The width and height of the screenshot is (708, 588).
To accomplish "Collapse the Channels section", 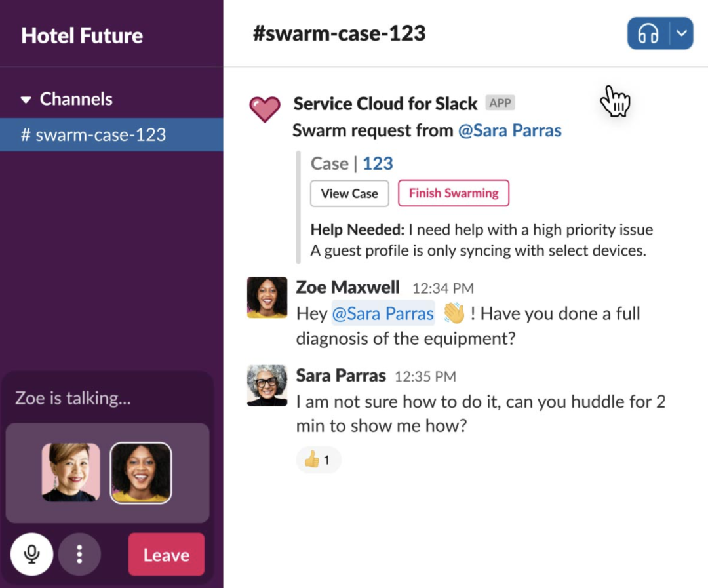I will (x=26, y=100).
